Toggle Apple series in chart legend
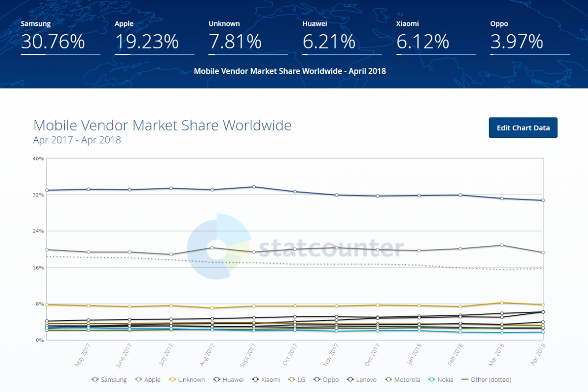 147,379
